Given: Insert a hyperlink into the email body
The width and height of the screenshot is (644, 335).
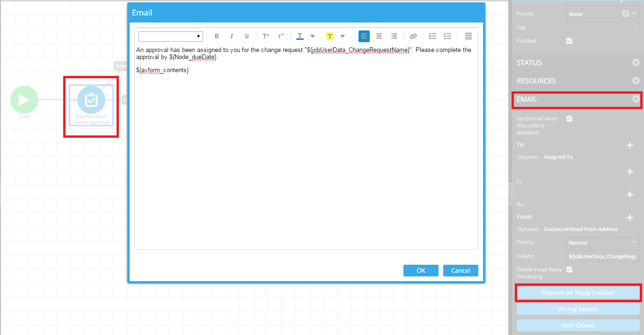Looking at the screenshot, I should click(x=413, y=36).
